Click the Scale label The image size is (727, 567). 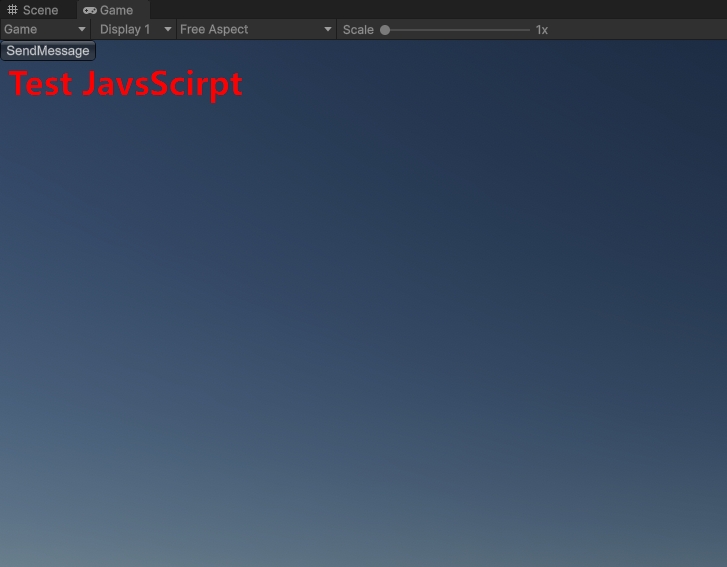tap(358, 30)
